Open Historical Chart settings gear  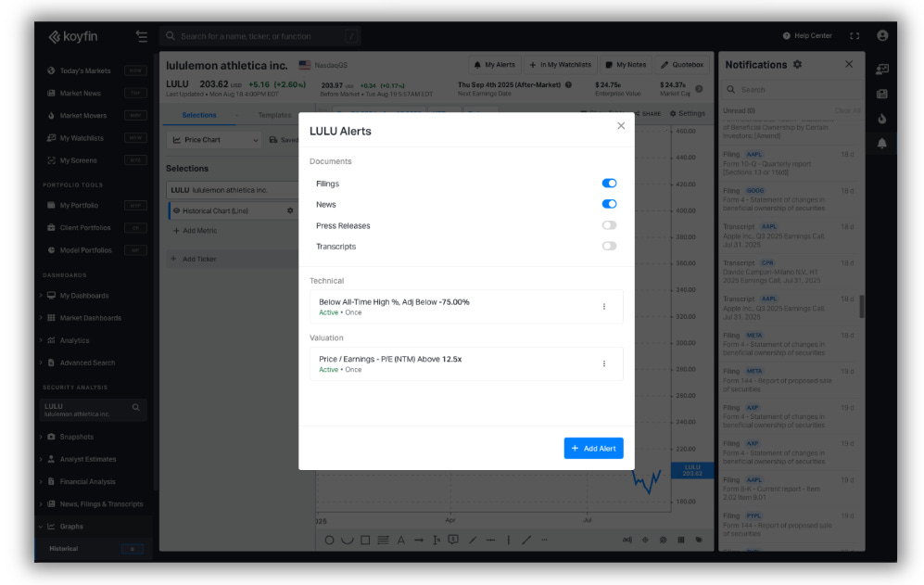point(290,210)
